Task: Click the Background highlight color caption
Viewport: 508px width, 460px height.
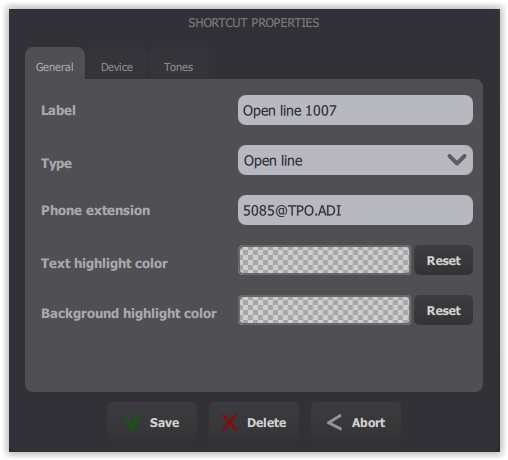Action: (x=129, y=313)
